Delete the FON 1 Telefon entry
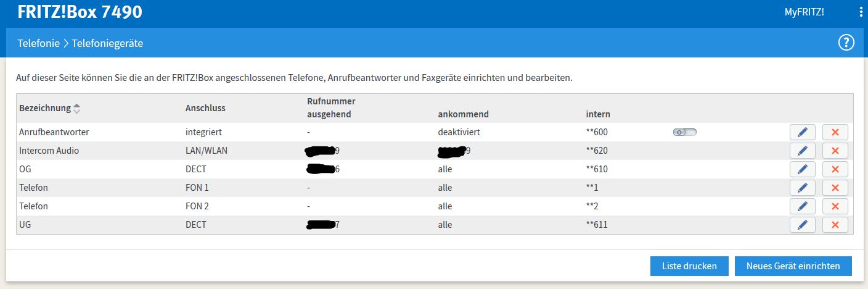 [835, 188]
